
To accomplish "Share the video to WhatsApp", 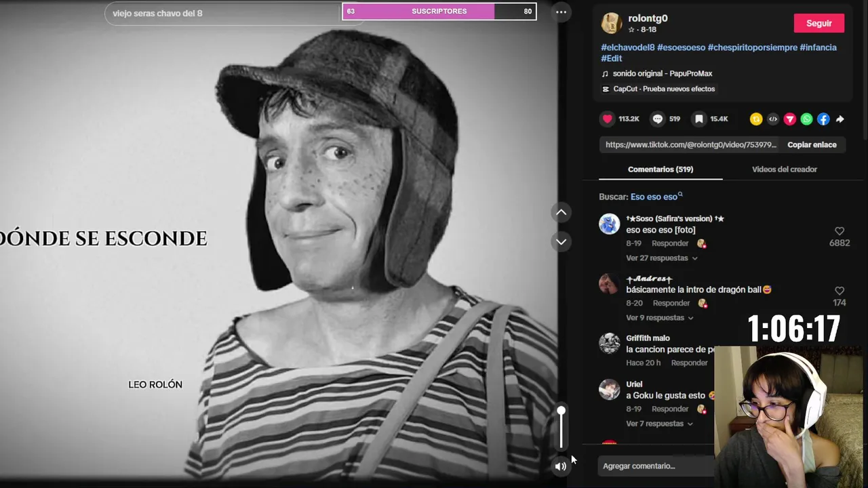I will (x=806, y=119).
